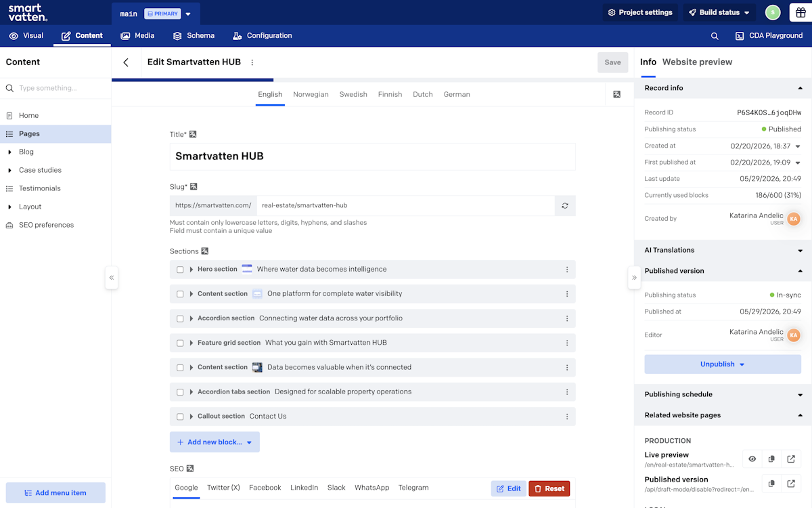Collapse left sidebar with double chevron
This screenshot has height=508, width=812.
(112, 278)
